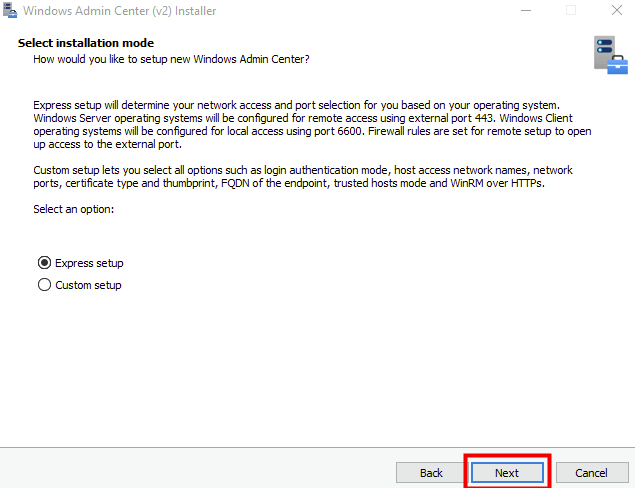Image resolution: width=635 pixels, height=488 pixels.
Task: Click the "Select an option:" label
Action: coord(74,208)
